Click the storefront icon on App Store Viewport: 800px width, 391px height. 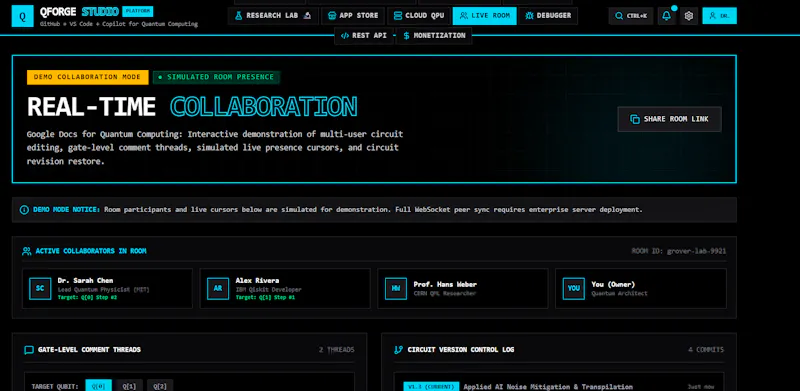(332, 16)
